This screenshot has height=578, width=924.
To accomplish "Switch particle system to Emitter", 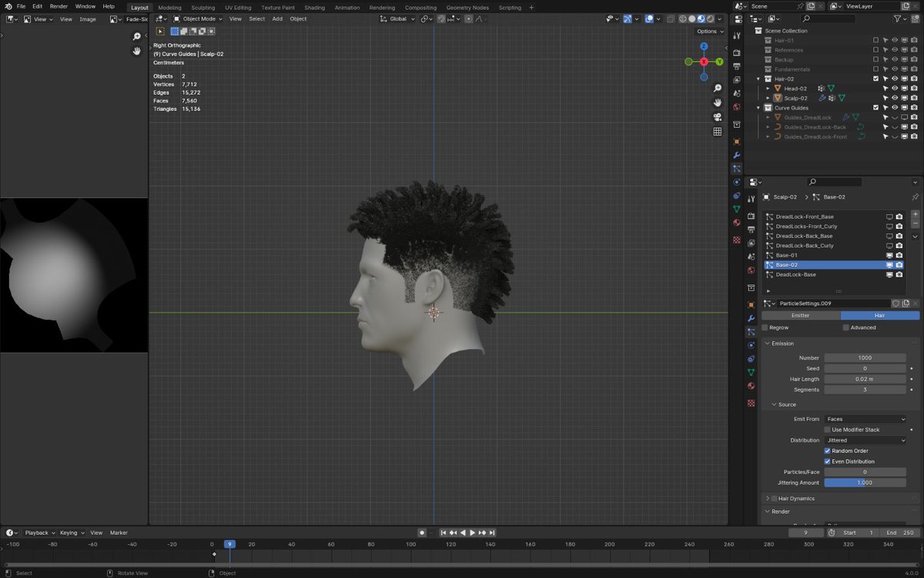I will click(x=801, y=315).
